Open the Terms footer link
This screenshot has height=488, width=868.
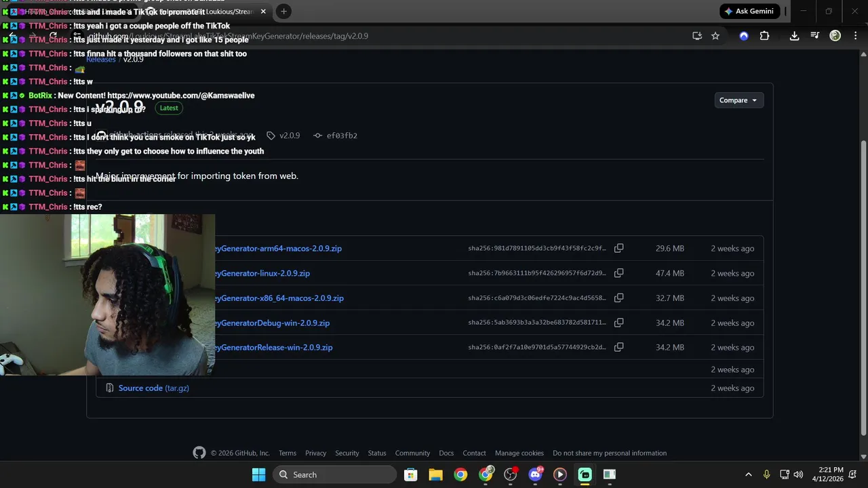(x=287, y=453)
